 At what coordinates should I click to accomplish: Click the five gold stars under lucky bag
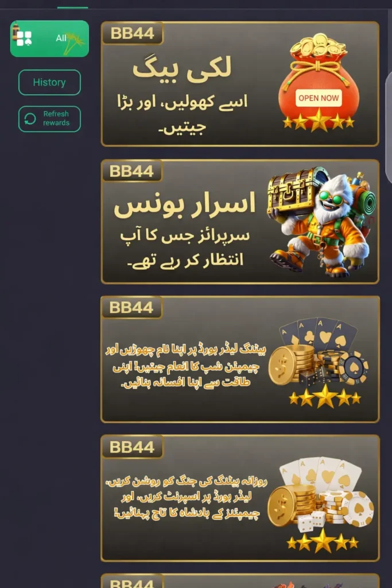click(x=319, y=121)
